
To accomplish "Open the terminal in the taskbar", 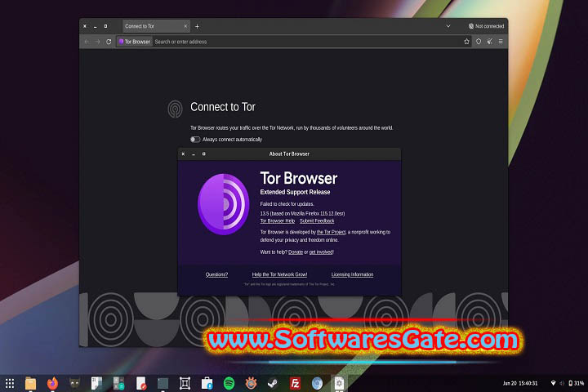I will 163,383.
